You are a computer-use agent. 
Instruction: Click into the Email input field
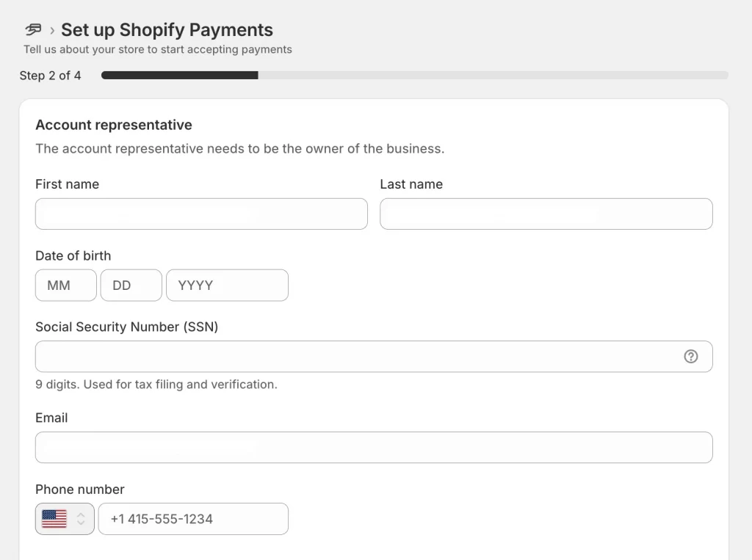click(374, 447)
